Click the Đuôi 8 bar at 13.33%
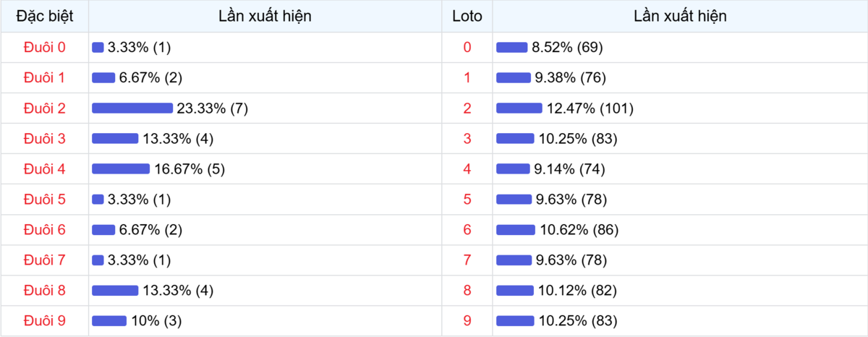This screenshot has width=868, height=337. (x=115, y=291)
